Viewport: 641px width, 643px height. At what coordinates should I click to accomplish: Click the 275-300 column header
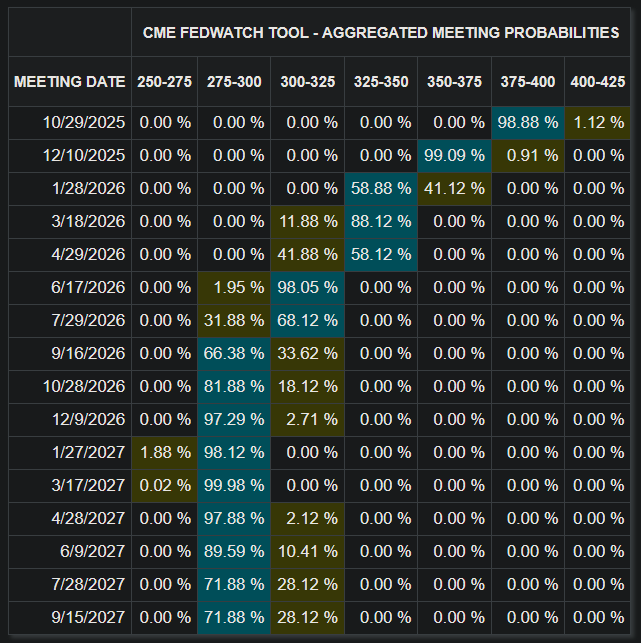pos(234,82)
